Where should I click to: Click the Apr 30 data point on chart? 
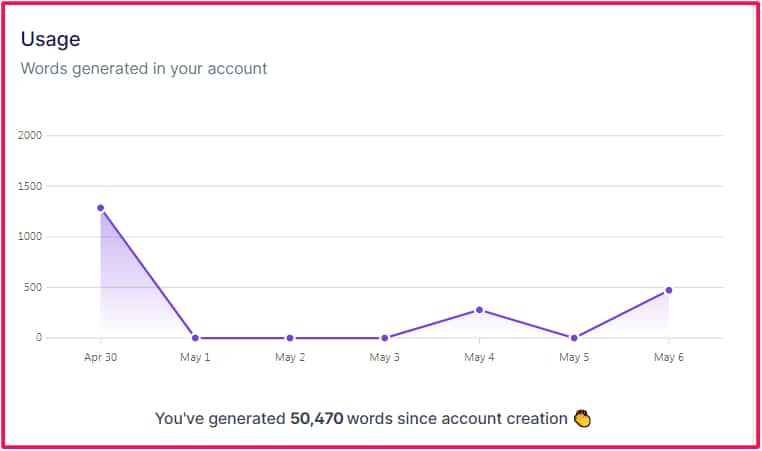(100, 208)
